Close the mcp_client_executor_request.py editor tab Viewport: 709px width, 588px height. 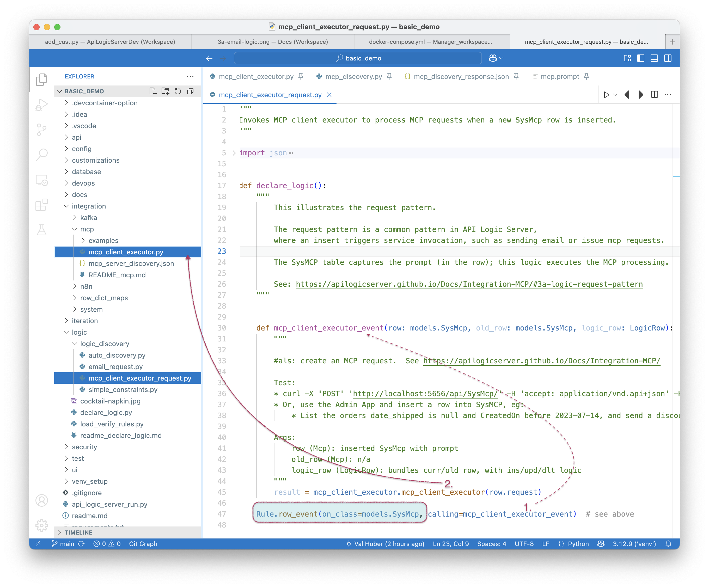(329, 95)
